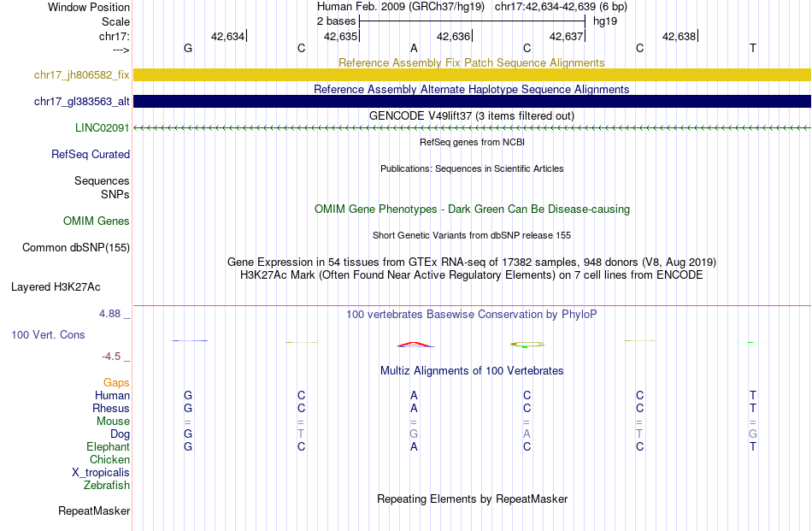Click the red PhyloP peak in the conservation track

point(415,344)
